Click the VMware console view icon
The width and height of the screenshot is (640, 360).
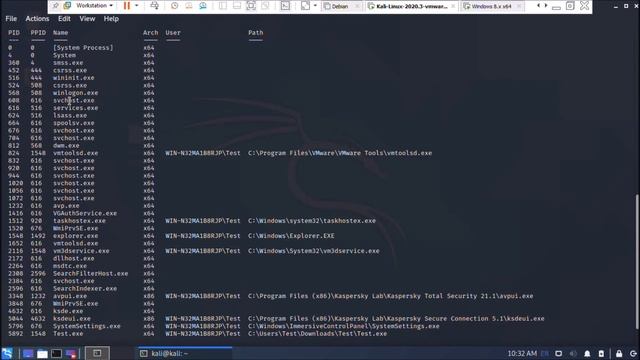click(x=285, y=6)
